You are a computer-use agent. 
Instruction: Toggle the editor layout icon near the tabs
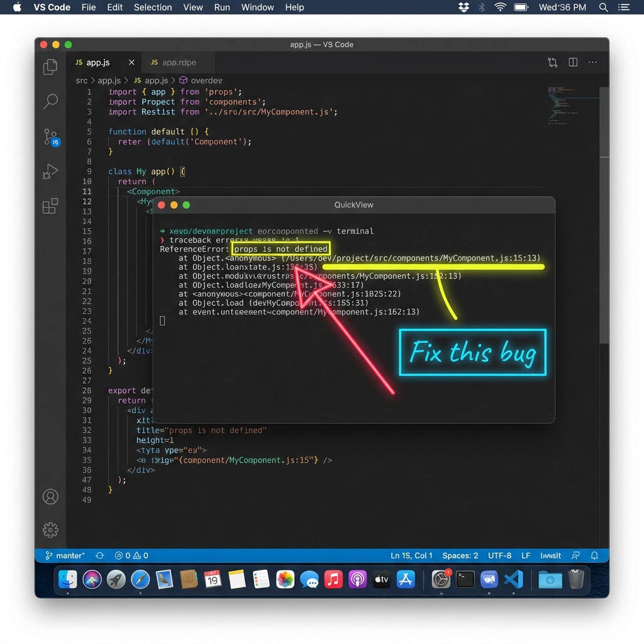552,62
